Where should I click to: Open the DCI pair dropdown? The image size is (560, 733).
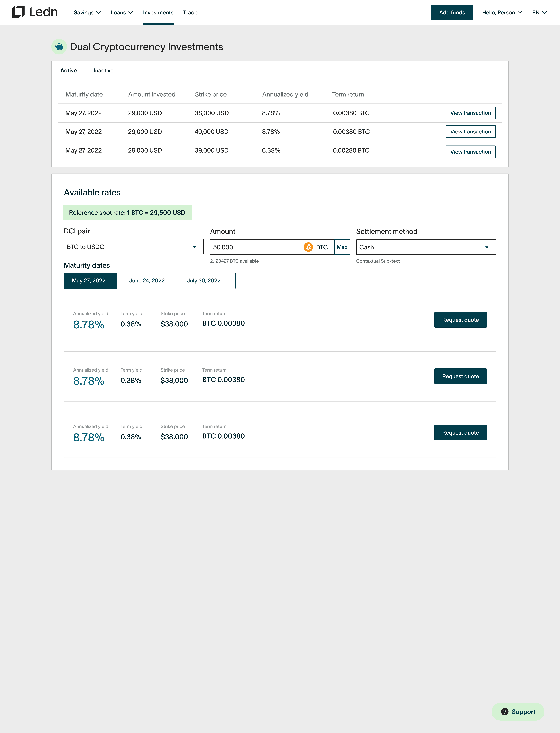click(133, 247)
